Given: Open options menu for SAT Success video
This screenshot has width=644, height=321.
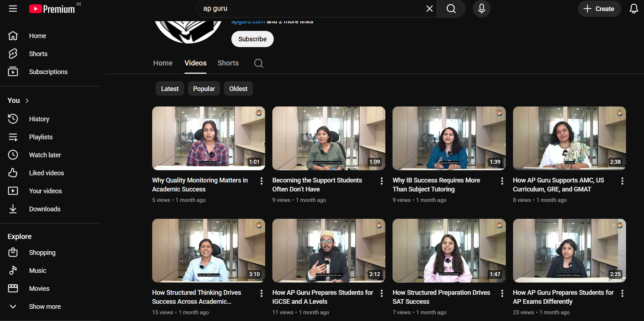Looking at the screenshot, I should (502, 294).
